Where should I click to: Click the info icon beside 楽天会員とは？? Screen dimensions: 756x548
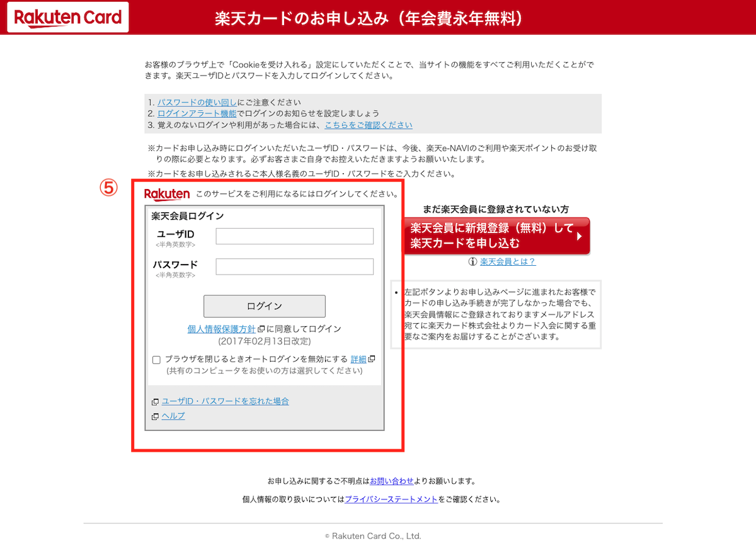pyautogui.click(x=472, y=262)
